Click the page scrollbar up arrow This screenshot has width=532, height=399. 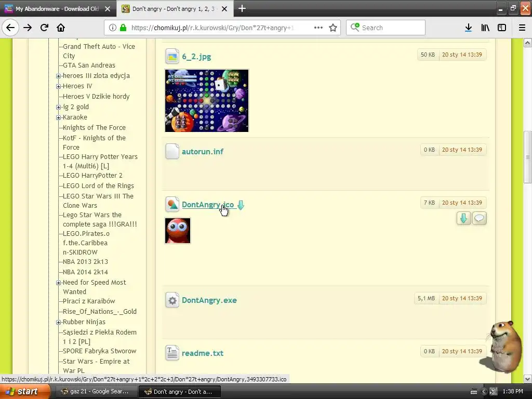click(x=527, y=43)
